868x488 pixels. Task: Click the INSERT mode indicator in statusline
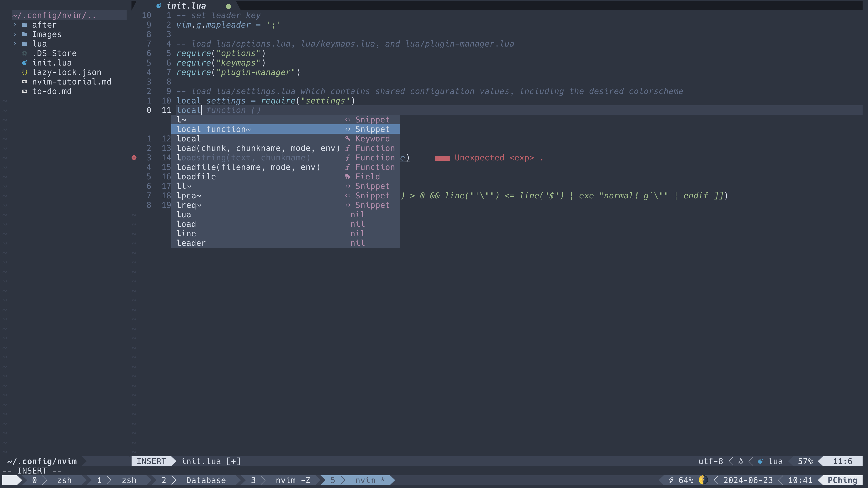coord(151,461)
